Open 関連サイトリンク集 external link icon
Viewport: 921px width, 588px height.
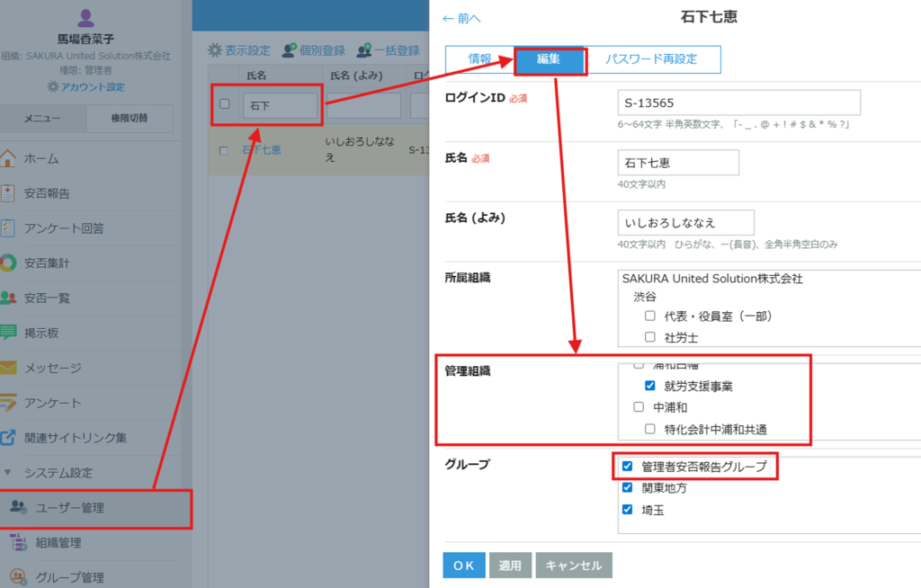coord(8,438)
